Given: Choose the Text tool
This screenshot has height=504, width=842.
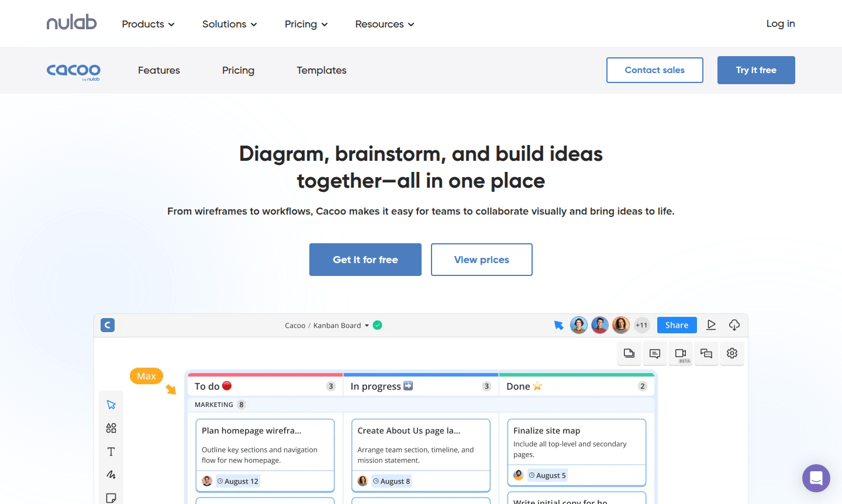Looking at the screenshot, I should click(111, 451).
